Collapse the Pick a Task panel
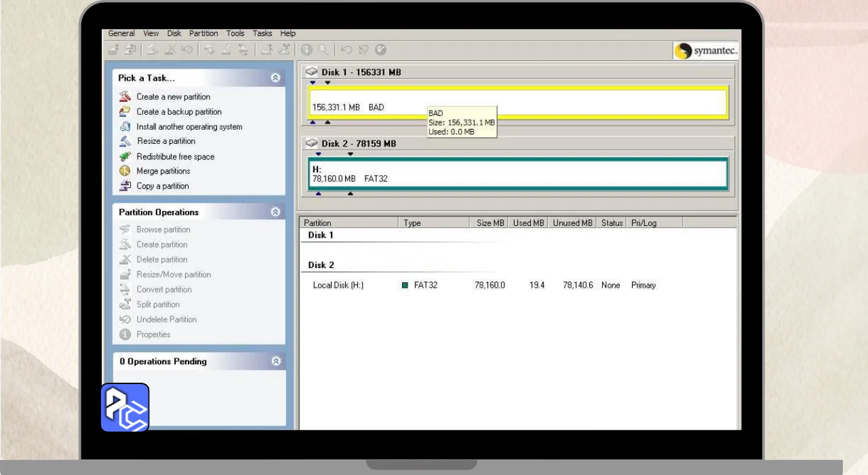868x475 pixels. pos(275,78)
